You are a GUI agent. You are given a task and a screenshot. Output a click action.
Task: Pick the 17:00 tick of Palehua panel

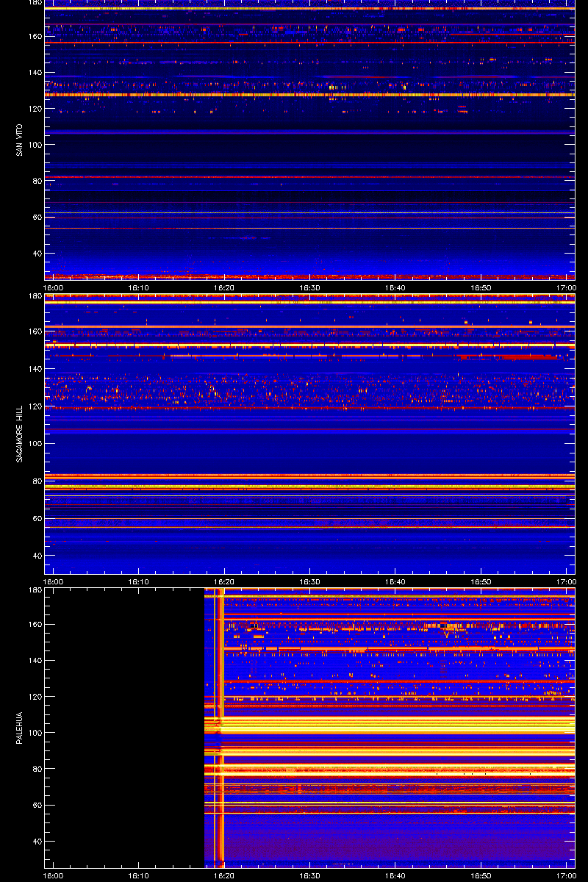566,875
